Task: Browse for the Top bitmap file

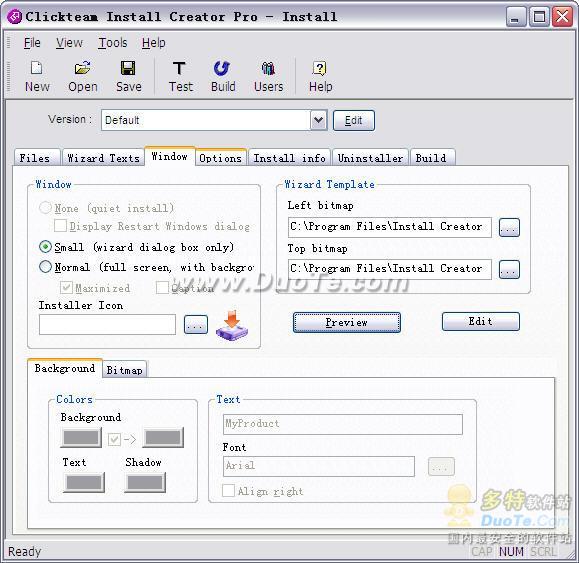Action: [509, 270]
